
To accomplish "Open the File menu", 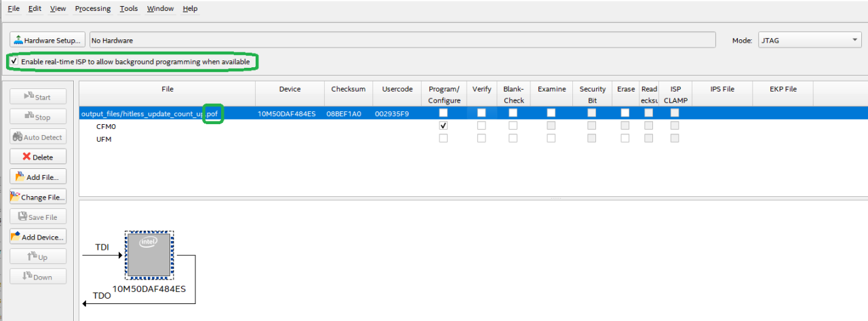I will pyautogui.click(x=14, y=9).
